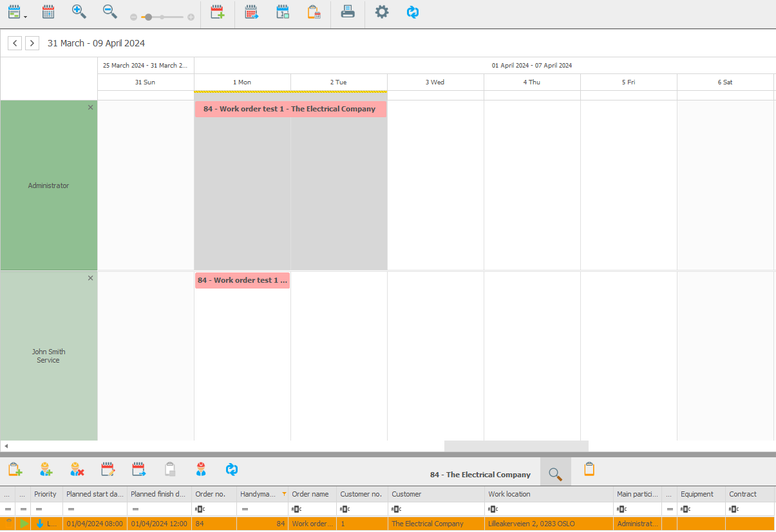Remove the Administrator resource row

point(90,108)
